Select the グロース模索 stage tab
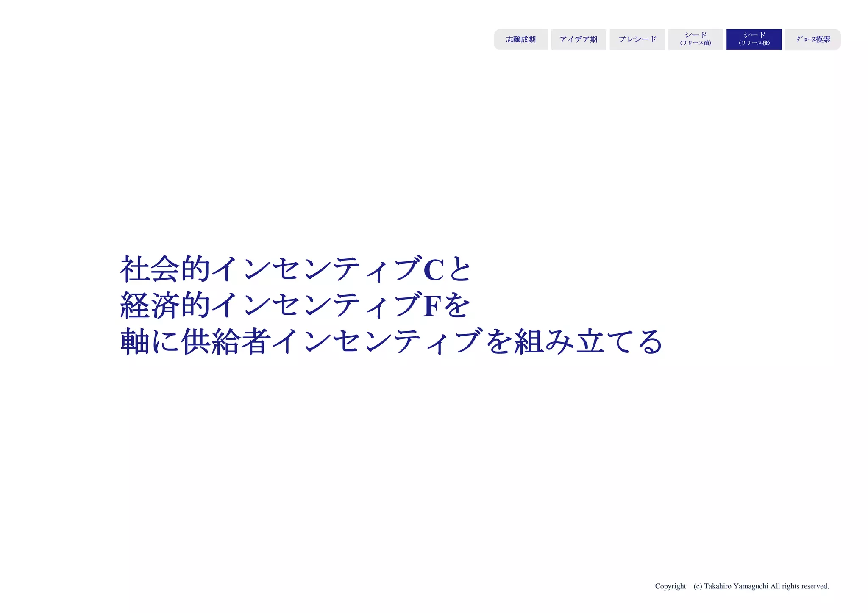This screenshot has height=613, width=868. pos(813,39)
